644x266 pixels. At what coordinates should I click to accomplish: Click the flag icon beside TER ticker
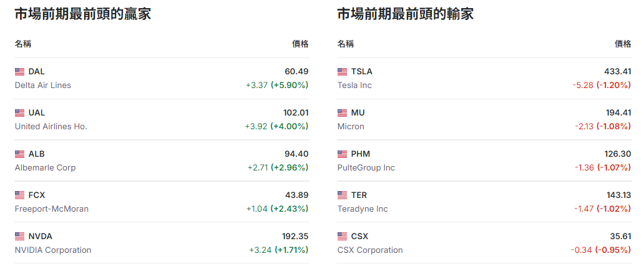(342, 195)
